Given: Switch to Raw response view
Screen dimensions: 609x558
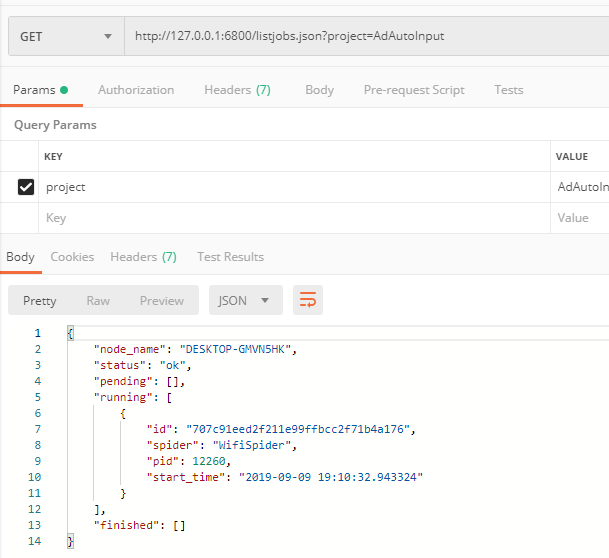Looking at the screenshot, I should point(98,300).
